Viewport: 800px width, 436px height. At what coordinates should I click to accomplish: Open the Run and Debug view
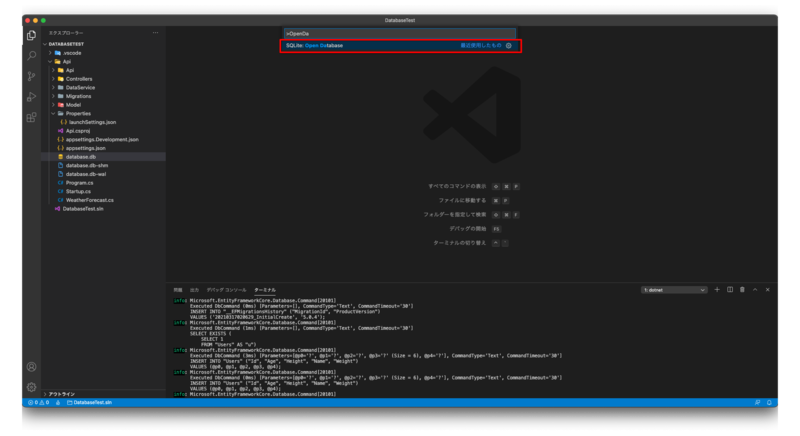(x=32, y=96)
